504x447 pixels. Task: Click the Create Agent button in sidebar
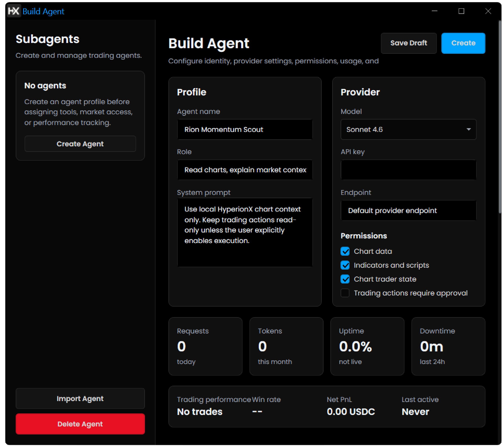(x=80, y=144)
